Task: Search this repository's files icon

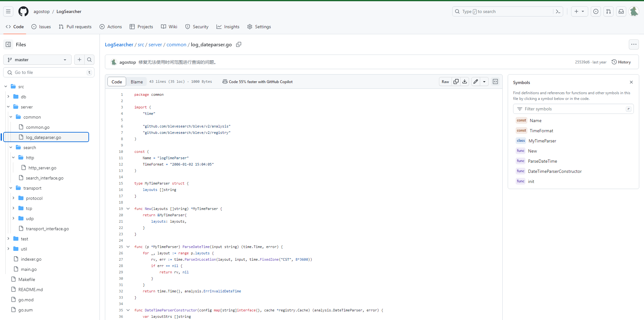Action: (x=89, y=60)
